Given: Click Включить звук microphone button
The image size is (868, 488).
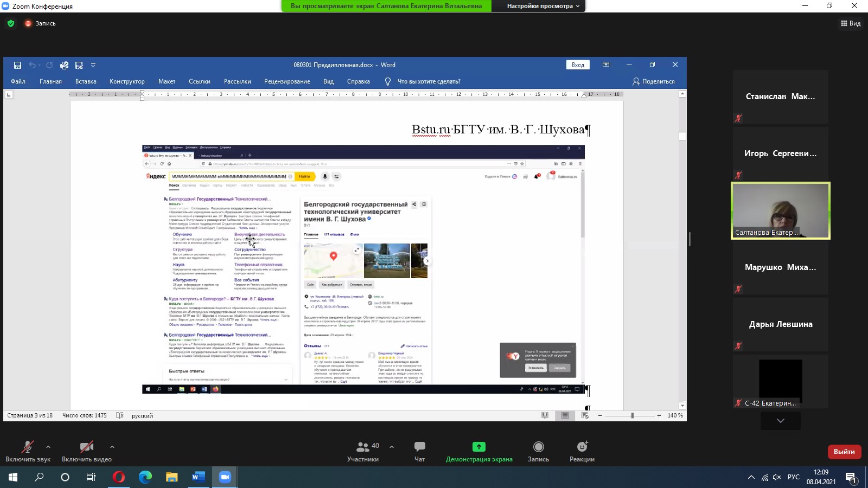Looking at the screenshot, I should tap(28, 451).
